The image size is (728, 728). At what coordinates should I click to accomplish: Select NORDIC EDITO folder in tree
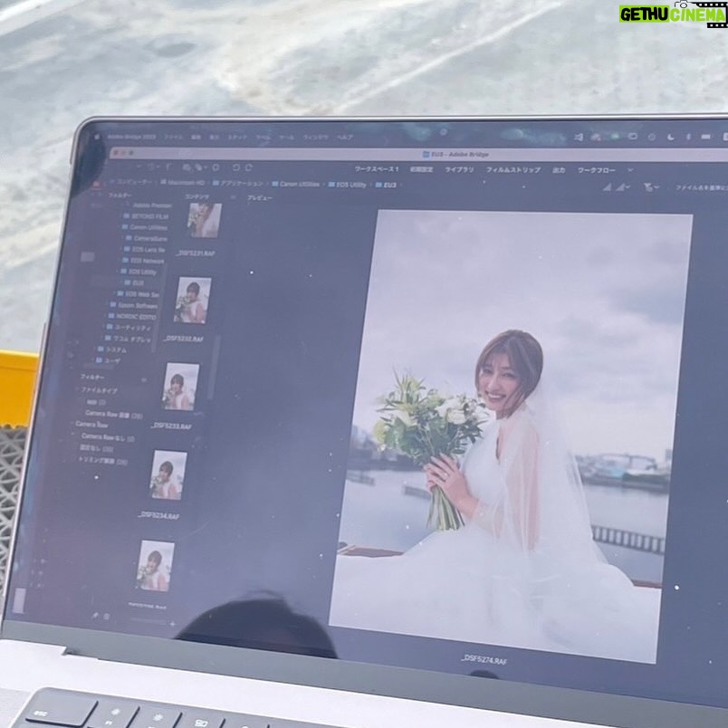point(132,317)
